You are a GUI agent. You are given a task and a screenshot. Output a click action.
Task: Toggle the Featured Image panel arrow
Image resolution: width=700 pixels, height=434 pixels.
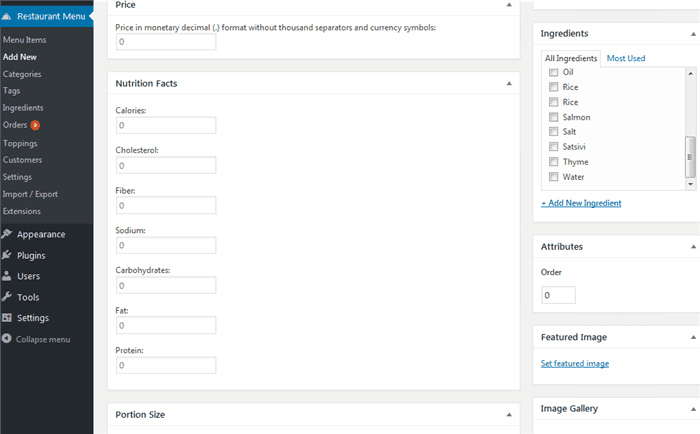pos(694,337)
